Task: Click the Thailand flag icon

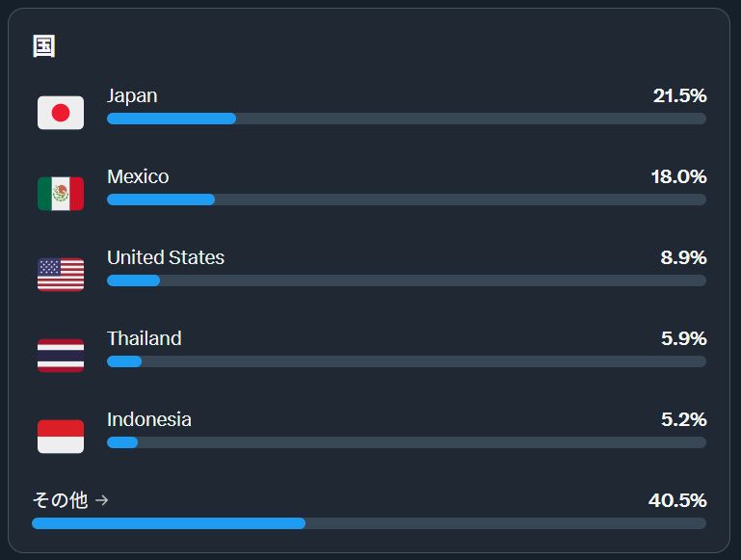Action: [x=61, y=356]
